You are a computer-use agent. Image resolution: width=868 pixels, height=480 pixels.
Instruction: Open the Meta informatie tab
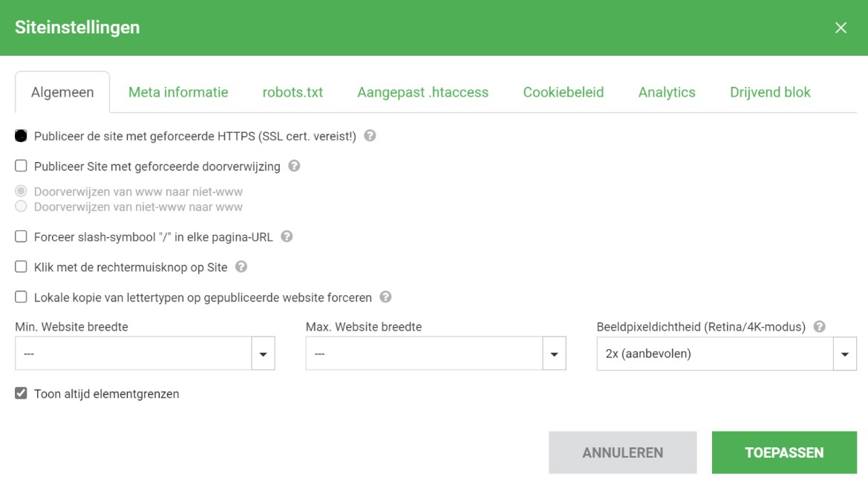pos(178,92)
